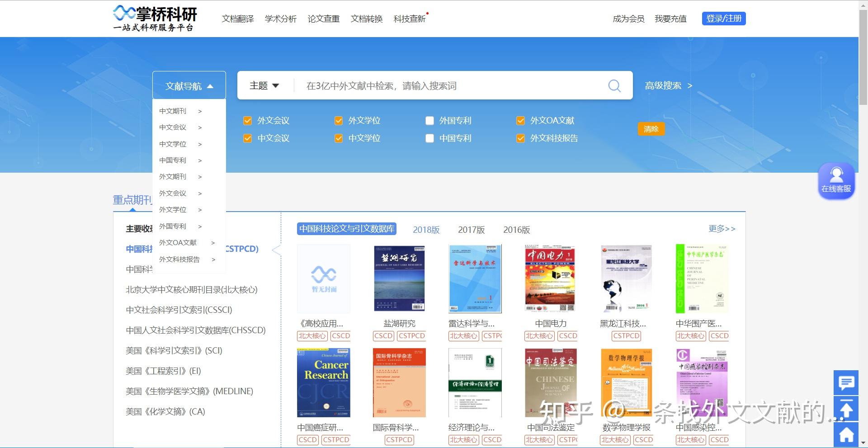Select 美国《科学引文索引》(SCI)
The image size is (868, 448).
coord(174,350)
